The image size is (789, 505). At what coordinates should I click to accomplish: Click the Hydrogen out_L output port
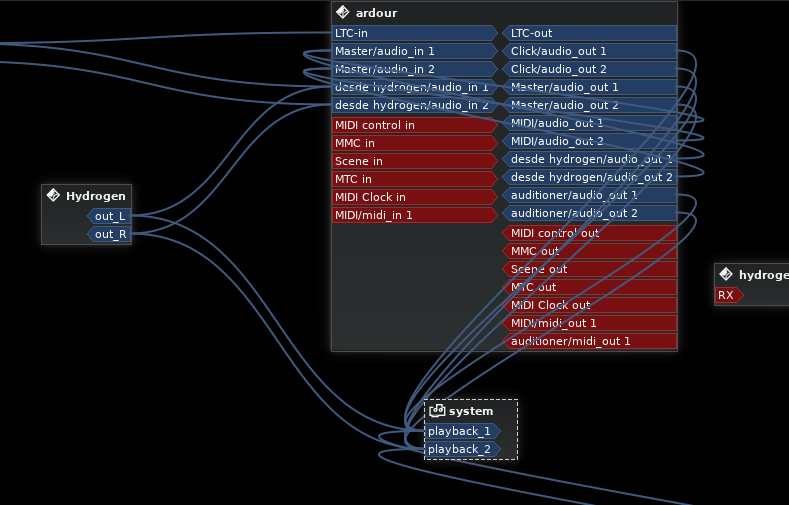111,217
